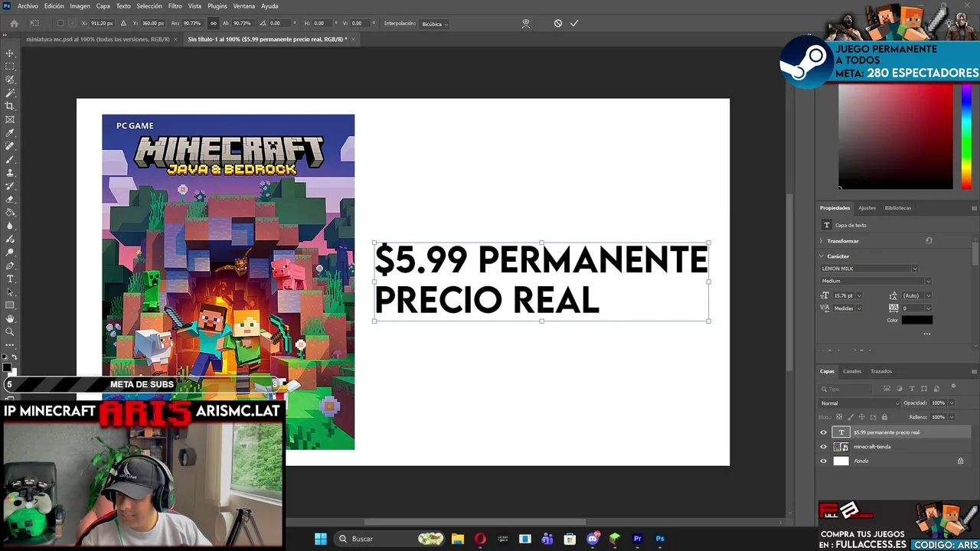Viewport: 980px width, 551px height.
Task: Select the Eraser tool
Action: pos(10,199)
